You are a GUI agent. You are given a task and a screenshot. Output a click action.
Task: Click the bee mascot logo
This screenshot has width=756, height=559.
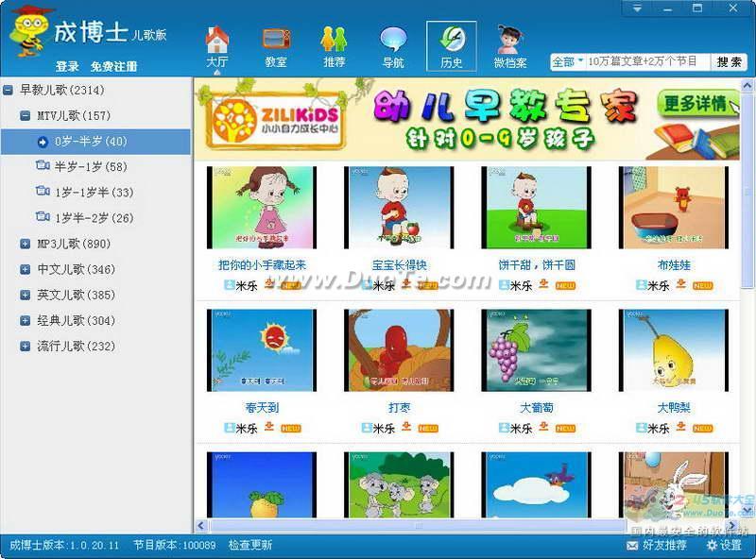(30, 32)
